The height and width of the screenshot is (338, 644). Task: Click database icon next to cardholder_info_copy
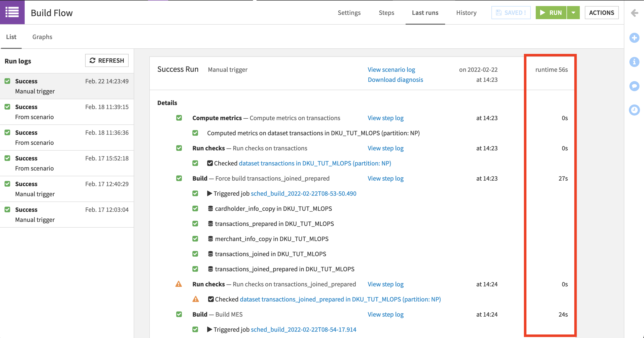(210, 209)
